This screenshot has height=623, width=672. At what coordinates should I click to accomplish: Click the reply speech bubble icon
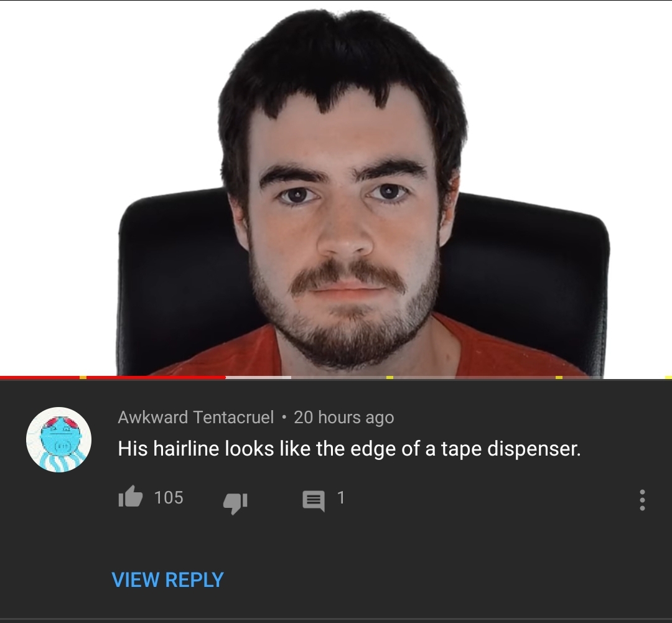pyautogui.click(x=313, y=500)
